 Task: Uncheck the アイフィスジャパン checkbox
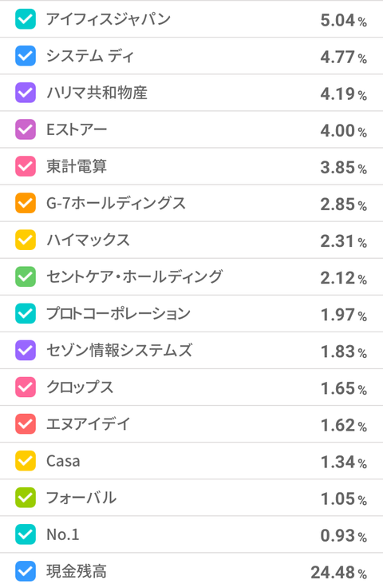(x=26, y=19)
